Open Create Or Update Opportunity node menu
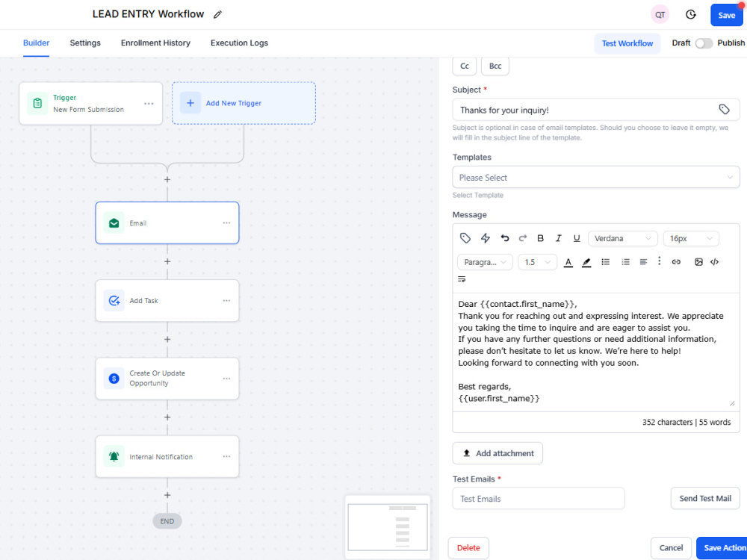 click(226, 379)
